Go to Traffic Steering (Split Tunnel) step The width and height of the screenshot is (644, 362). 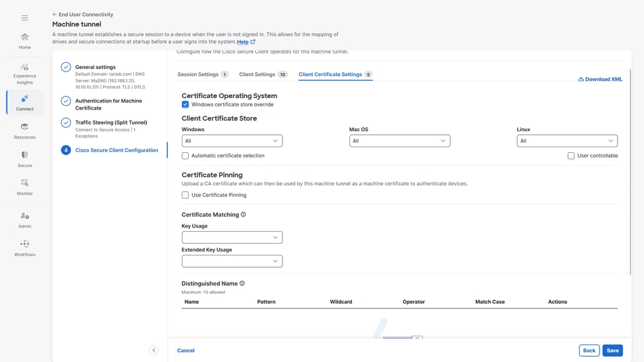[111, 123]
